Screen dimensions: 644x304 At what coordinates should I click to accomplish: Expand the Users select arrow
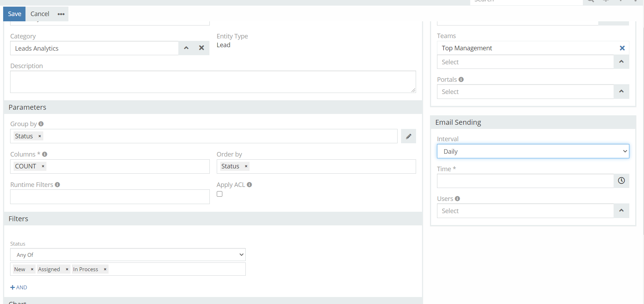(621, 211)
